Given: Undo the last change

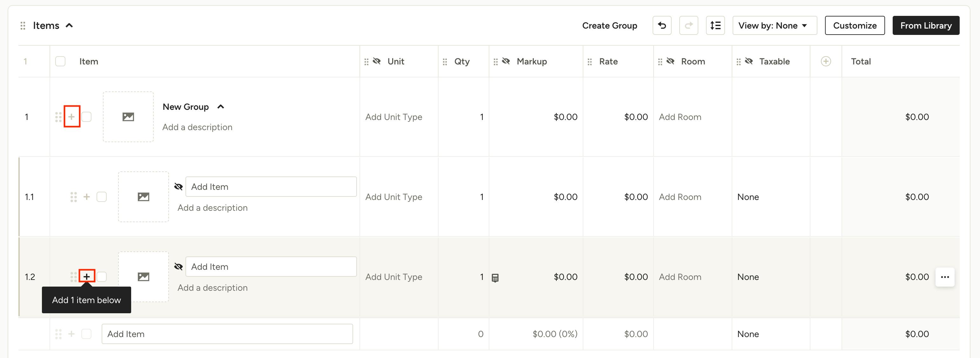Looking at the screenshot, I should (662, 25).
